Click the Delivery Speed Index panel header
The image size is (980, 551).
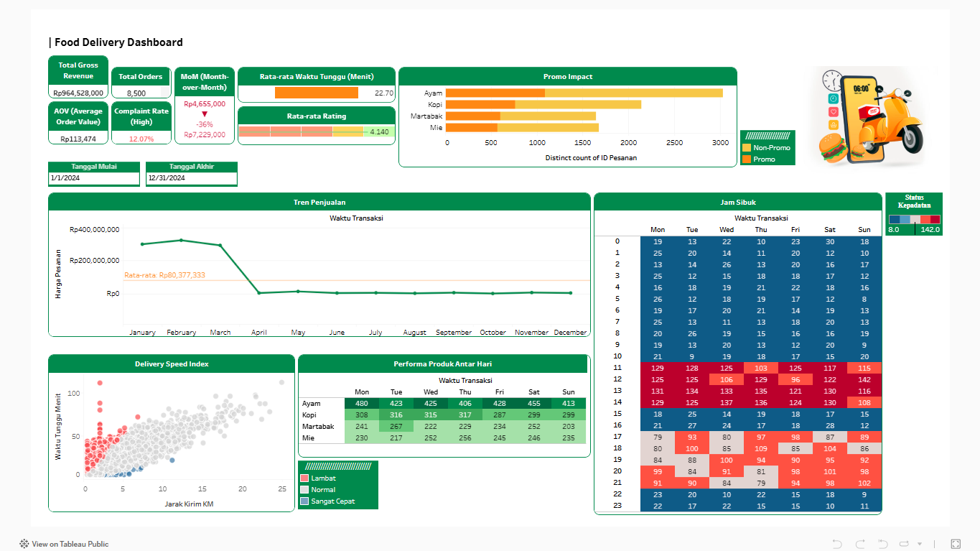[x=172, y=364]
